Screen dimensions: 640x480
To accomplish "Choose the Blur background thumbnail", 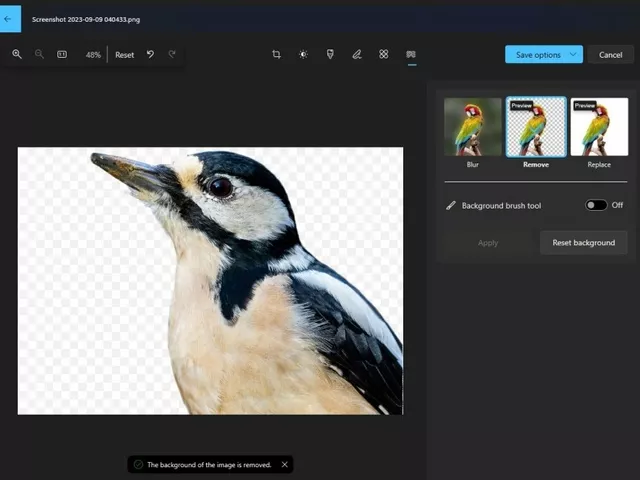I will (473, 127).
